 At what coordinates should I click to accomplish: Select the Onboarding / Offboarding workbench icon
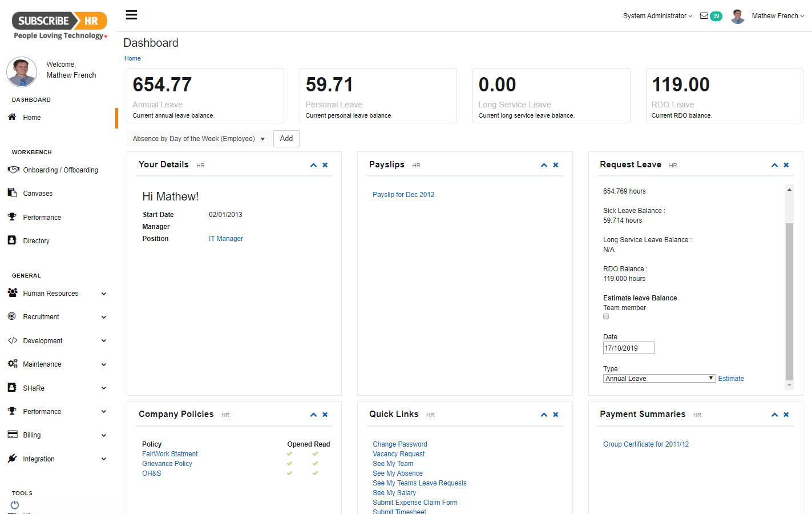click(x=13, y=169)
